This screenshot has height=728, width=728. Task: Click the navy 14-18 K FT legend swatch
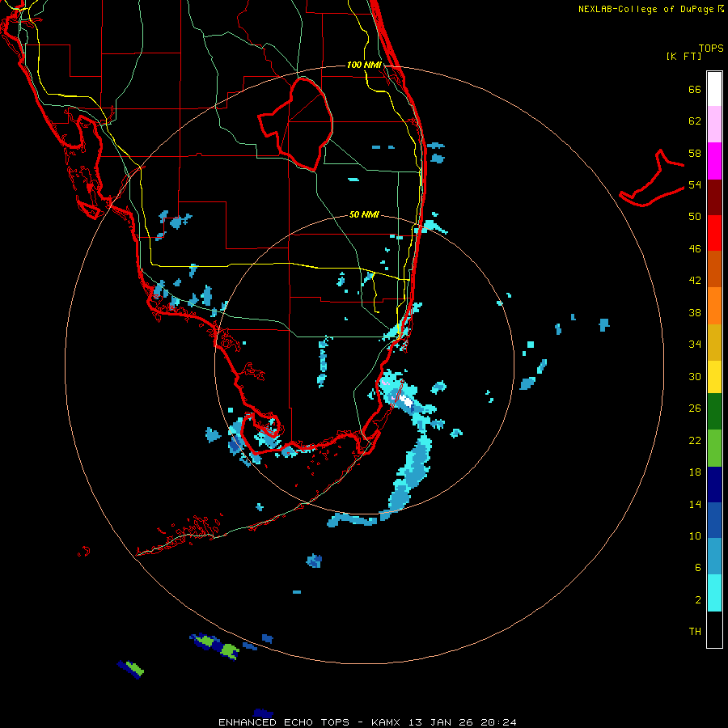coord(714,485)
